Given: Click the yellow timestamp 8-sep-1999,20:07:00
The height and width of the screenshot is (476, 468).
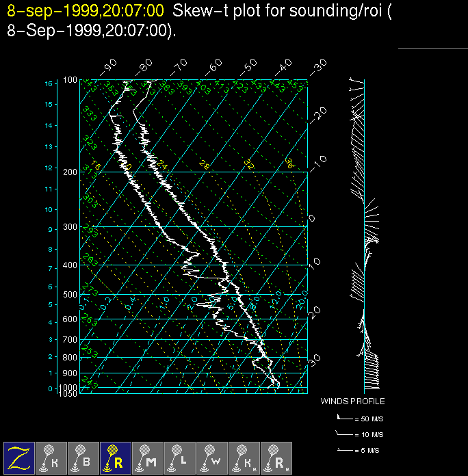Looking at the screenshot, I should pos(86,10).
